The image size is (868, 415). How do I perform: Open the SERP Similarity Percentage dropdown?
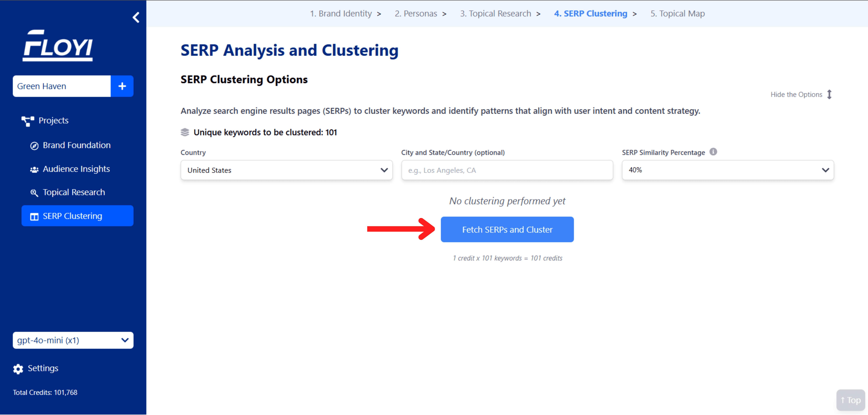point(728,170)
